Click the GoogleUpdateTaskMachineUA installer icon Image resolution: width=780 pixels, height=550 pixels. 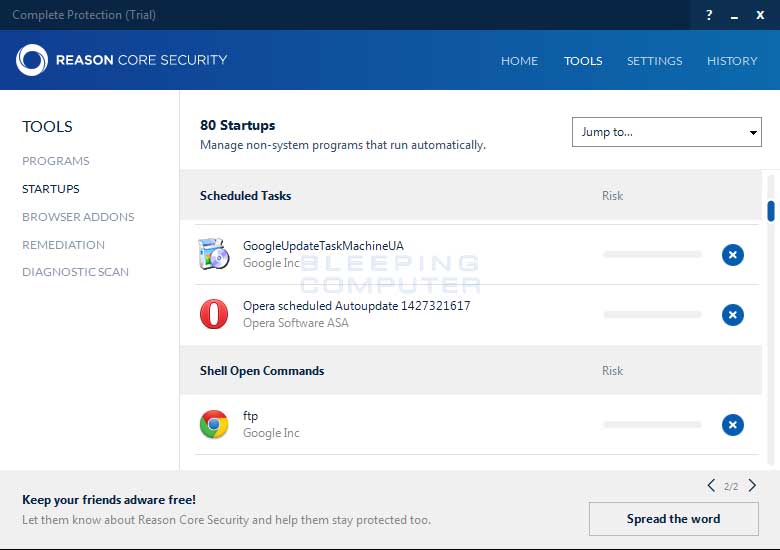coord(214,254)
